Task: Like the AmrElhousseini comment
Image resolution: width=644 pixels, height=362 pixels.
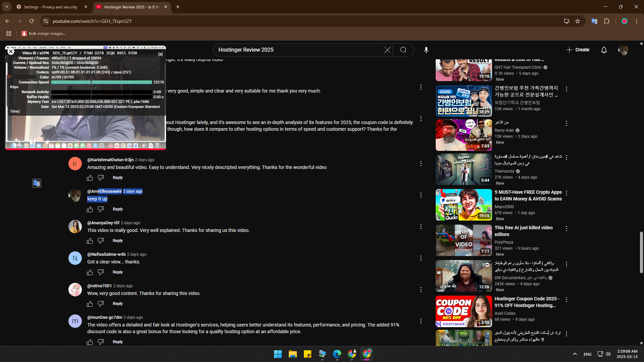Action: [90, 209]
